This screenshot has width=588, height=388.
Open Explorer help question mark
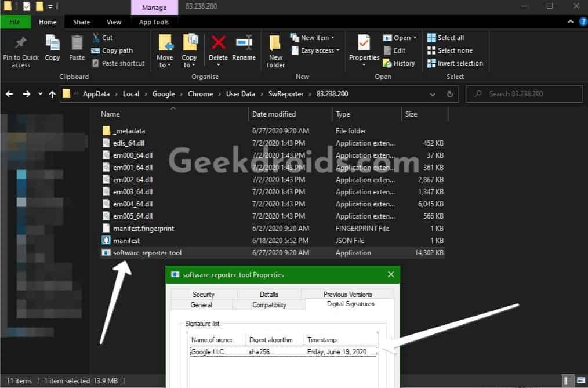[583, 21]
